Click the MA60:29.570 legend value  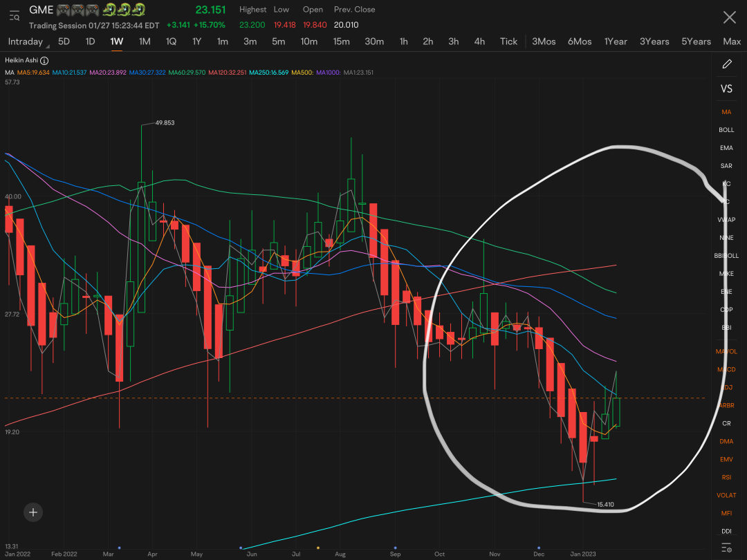coord(187,73)
